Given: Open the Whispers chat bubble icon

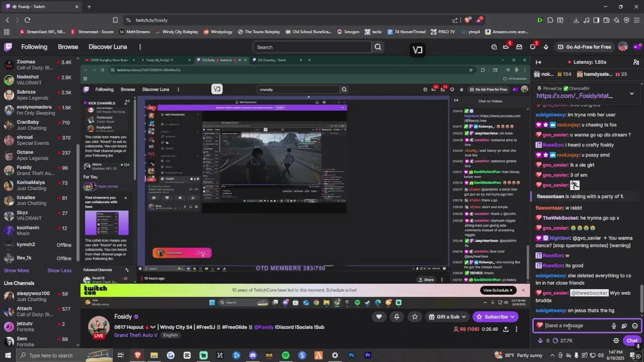Looking at the screenshot, I should point(533,47).
